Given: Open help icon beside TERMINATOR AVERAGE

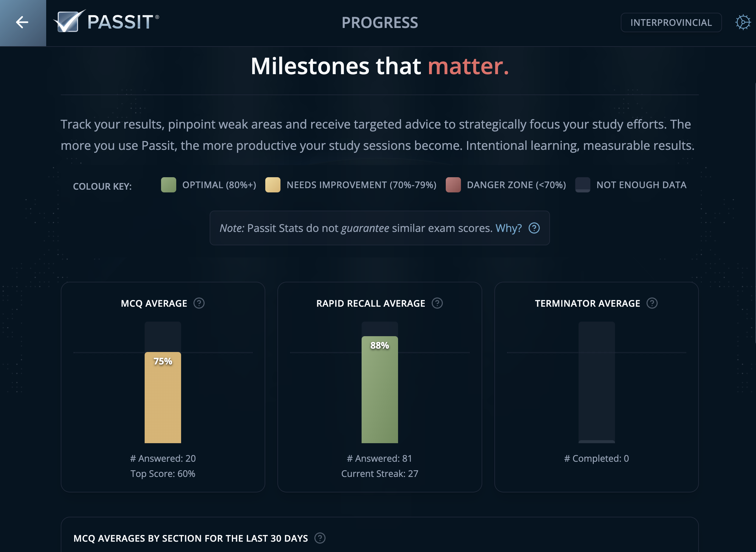Looking at the screenshot, I should pyautogui.click(x=652, y=303).
